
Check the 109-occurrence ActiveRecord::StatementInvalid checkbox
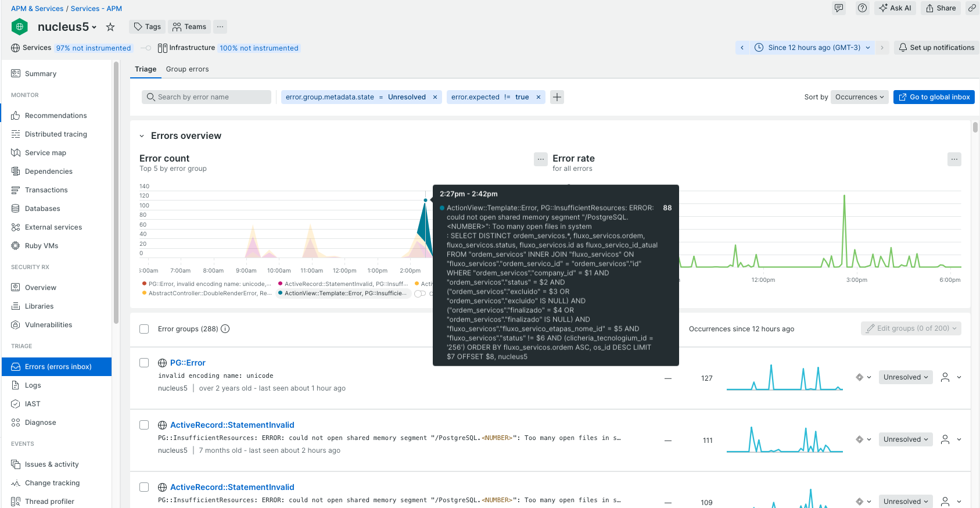tap(144, 487)
